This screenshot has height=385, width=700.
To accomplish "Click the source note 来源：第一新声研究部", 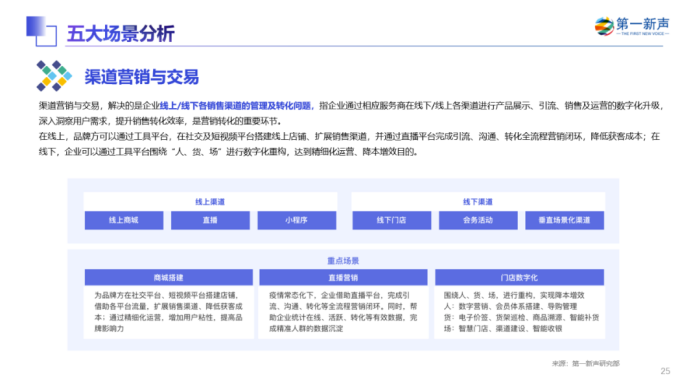I will coord(586,364).
